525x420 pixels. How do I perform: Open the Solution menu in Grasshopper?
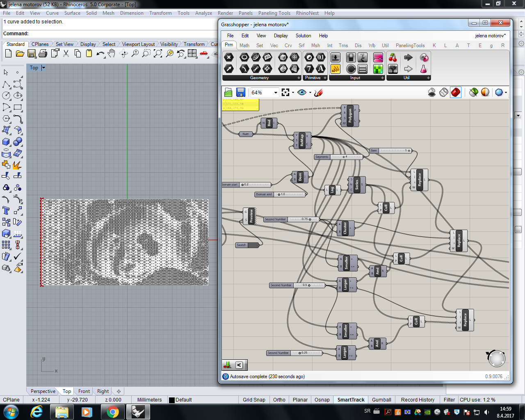point(303,36)
